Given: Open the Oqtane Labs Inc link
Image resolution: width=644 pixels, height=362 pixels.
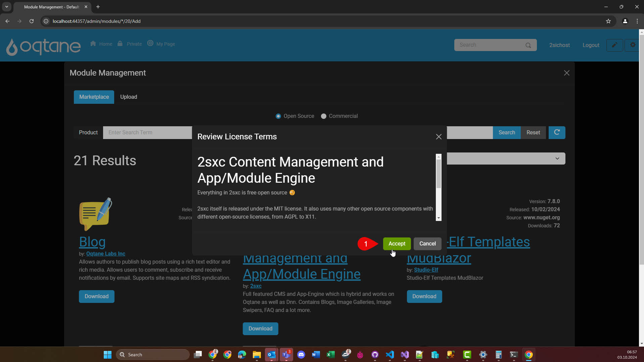Looking at the screenshot, I should 105,254.
